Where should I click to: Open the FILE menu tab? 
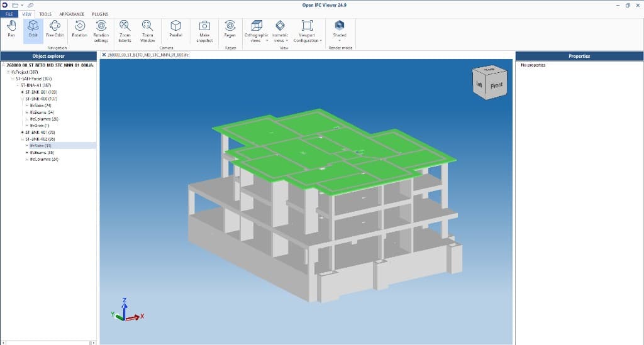[x=9, y=14]
